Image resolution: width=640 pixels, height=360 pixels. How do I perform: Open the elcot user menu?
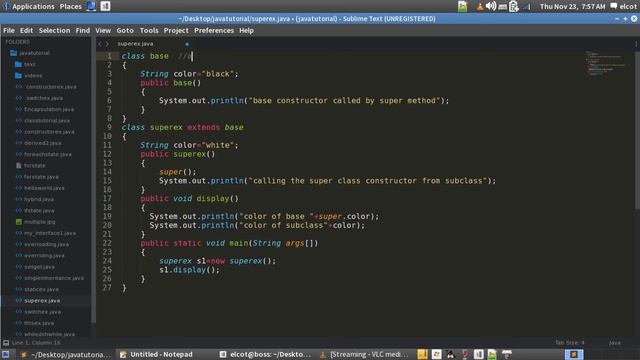pyautogui.click(x=623, y=7)
